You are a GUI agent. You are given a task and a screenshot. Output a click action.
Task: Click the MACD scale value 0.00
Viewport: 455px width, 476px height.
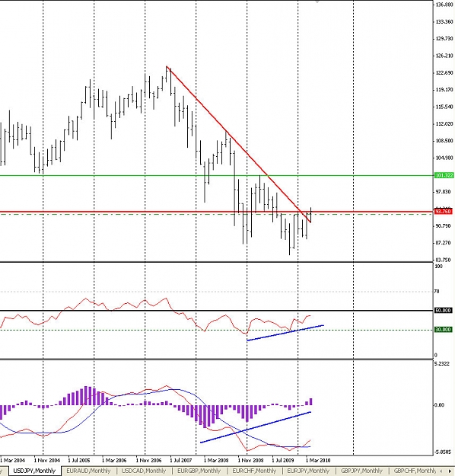pos(439,404)
